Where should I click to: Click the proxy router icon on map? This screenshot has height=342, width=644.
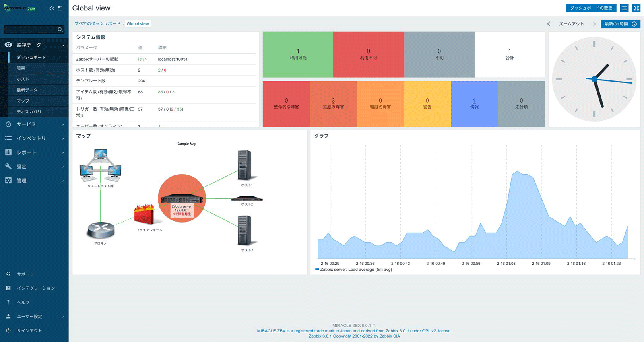click(101, 230)
